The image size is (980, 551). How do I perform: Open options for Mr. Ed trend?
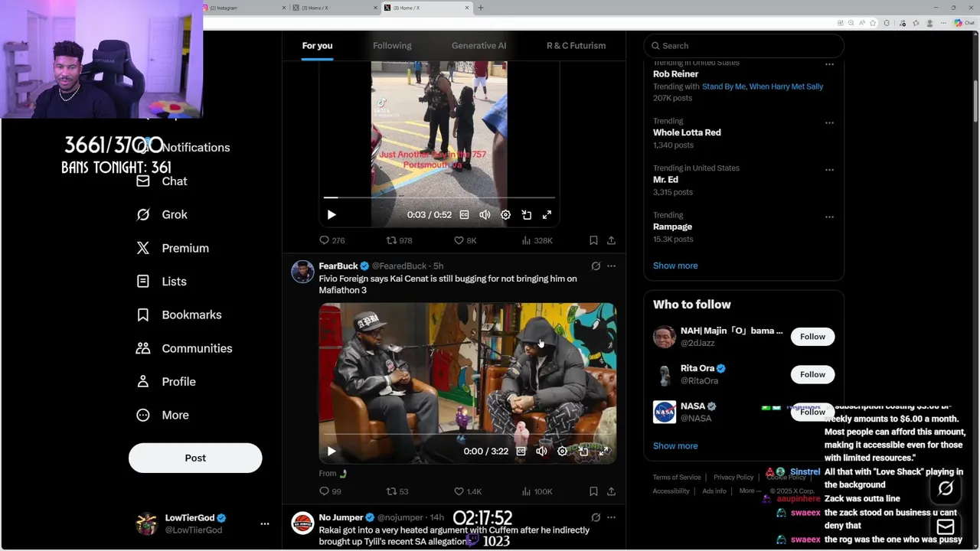(x=829, y=170)
